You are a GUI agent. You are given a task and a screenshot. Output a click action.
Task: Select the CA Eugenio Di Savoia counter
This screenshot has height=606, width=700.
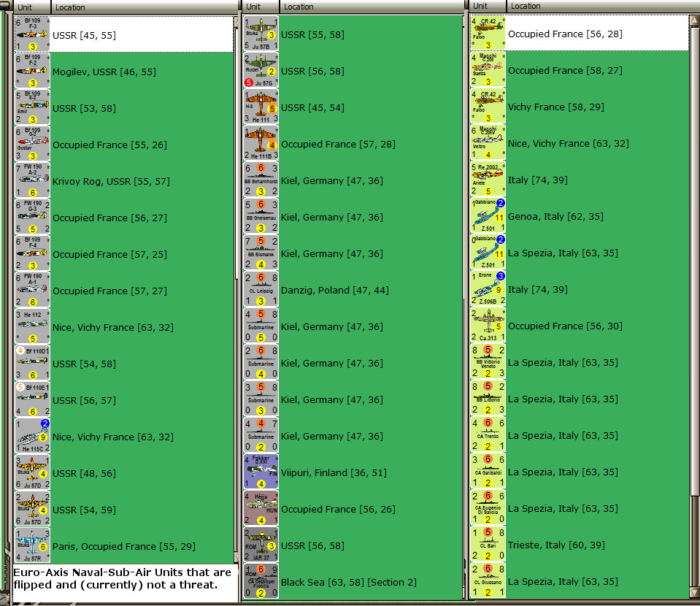488,507
